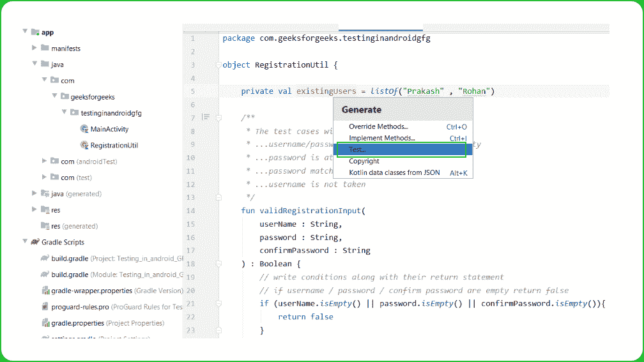Open gradle.properties Project Properties file

[x=77, y=323]
